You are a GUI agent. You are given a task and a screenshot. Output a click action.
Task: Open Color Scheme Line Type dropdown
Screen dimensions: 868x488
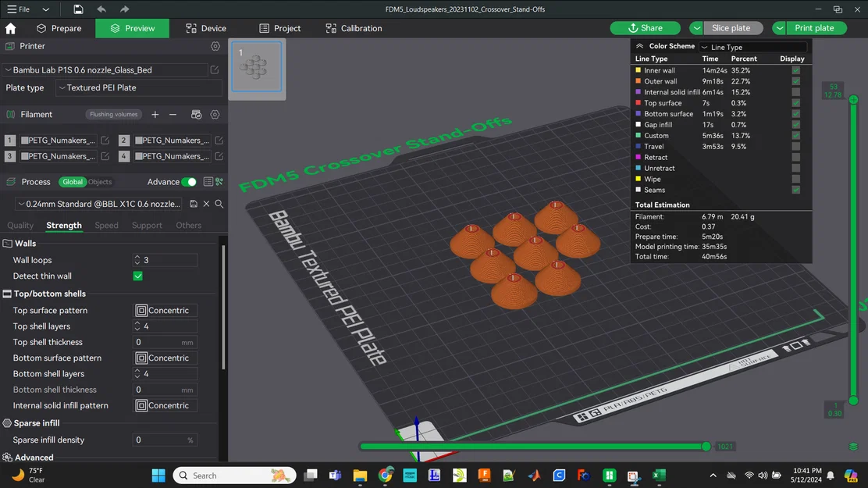pyautogui.click(x=752, y=47)
